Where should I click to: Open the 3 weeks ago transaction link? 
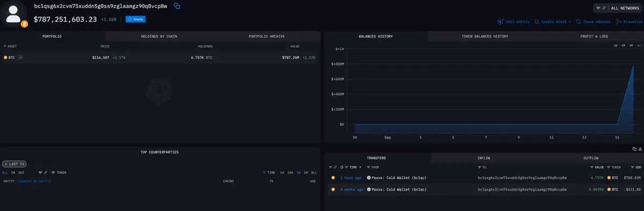[x=352, y=190]
